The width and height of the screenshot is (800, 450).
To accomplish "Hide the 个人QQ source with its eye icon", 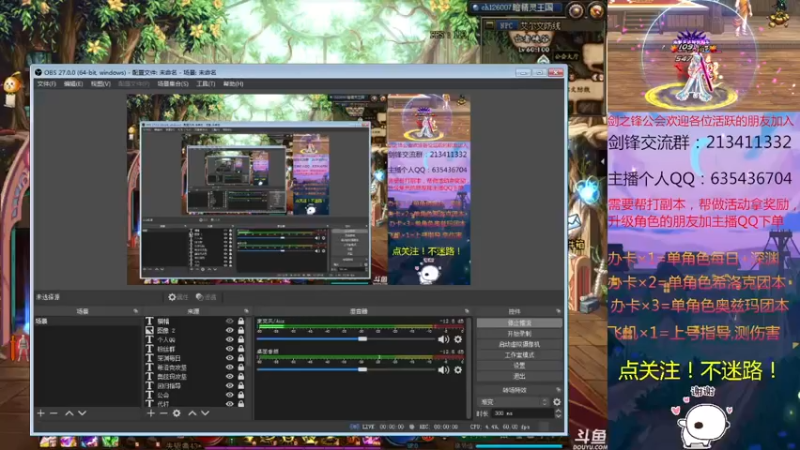I will [x=230, y=340].
